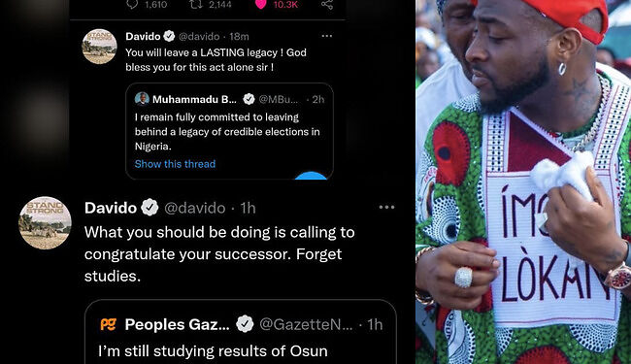
Task: Click the Peoples Gazette PG logo icon
Action: [109, 324]
